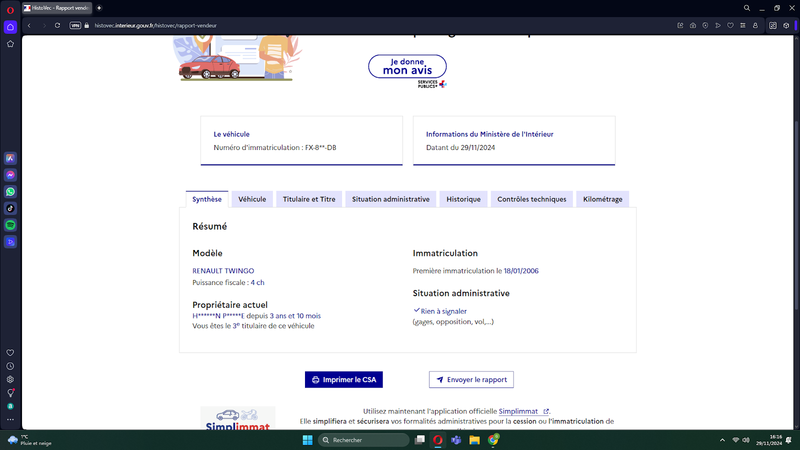This screenshot has width=800, height=450.
Task: Open the Kilométrage tab
Action: [603, 199]
